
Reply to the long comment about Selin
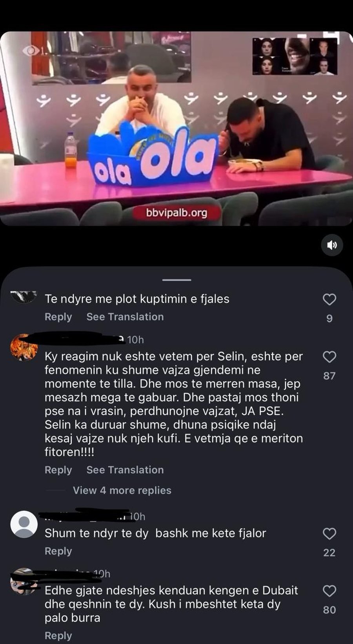pyautogui.click(x=58, y=470)
